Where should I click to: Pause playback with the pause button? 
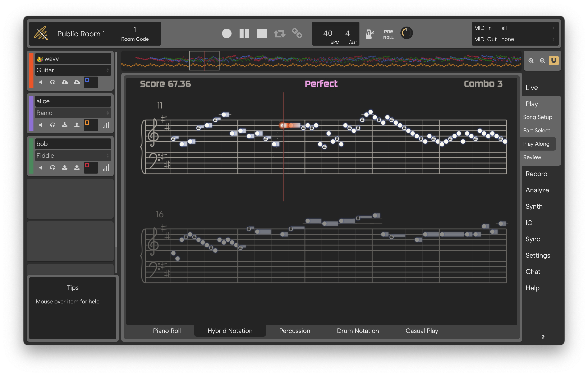(244, 33)
